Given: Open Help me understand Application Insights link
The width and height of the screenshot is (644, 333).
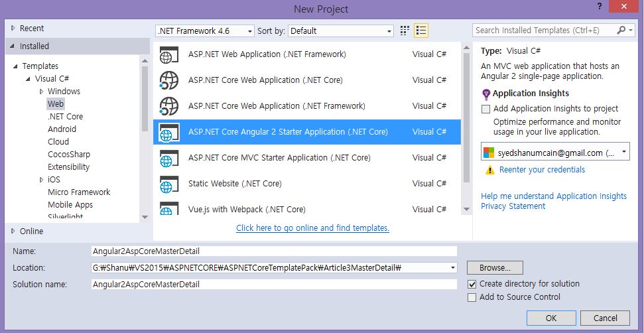Looking at the screenshot, I should (x=554, y=196).
